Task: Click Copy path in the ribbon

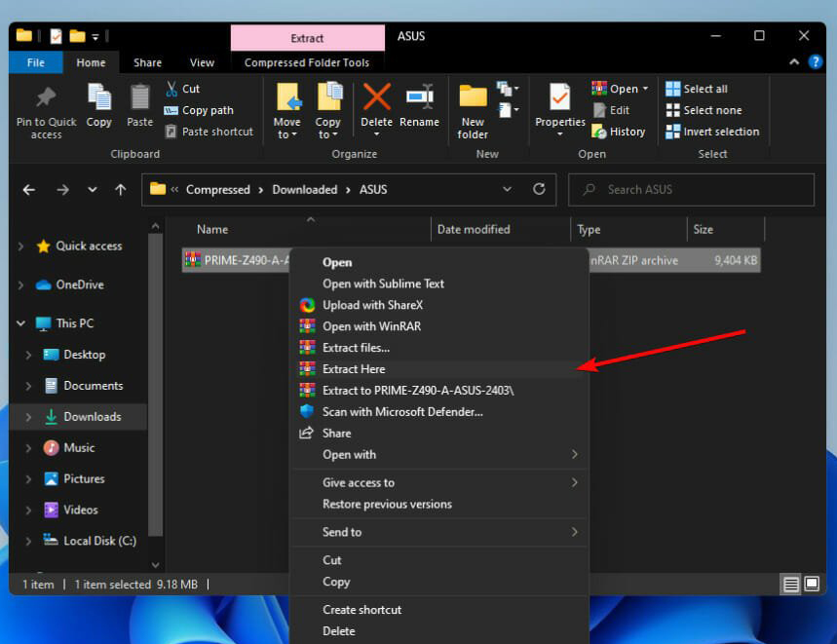Action: 199,110
